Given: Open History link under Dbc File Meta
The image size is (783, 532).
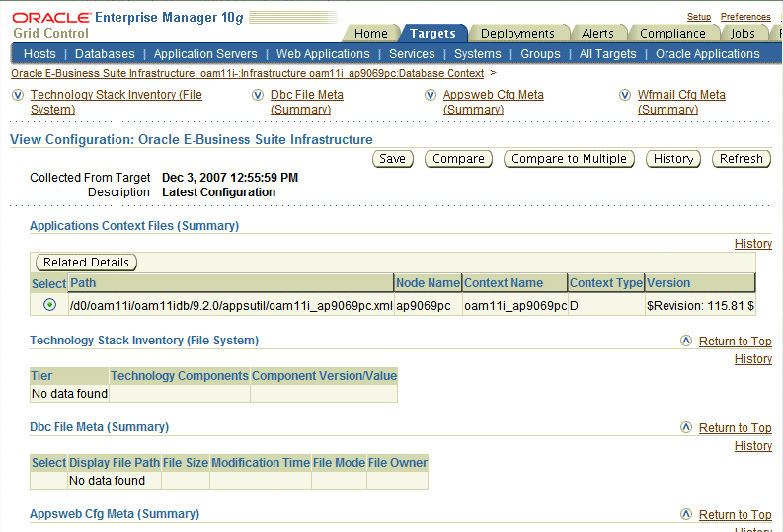Looking at the screenshot, I should pyautogui.click(x=753, y=446).
